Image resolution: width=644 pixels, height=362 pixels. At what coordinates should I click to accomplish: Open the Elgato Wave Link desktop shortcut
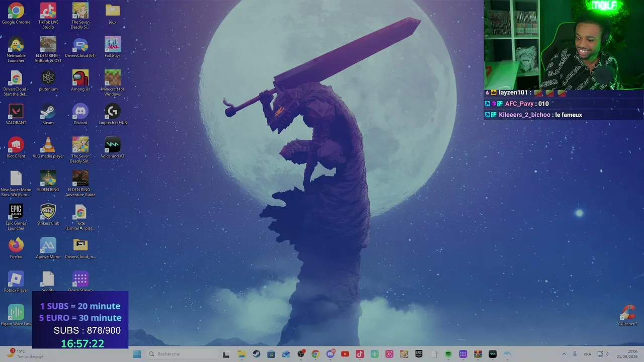coord(16,316)
